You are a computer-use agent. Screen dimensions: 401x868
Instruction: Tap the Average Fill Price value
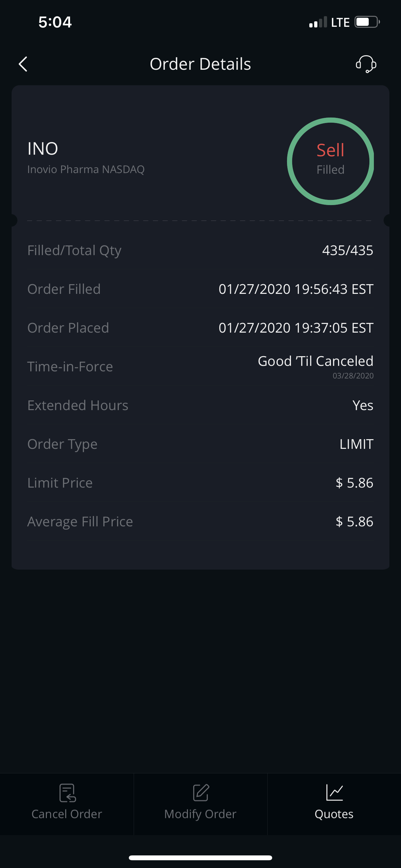coord(354,522)
